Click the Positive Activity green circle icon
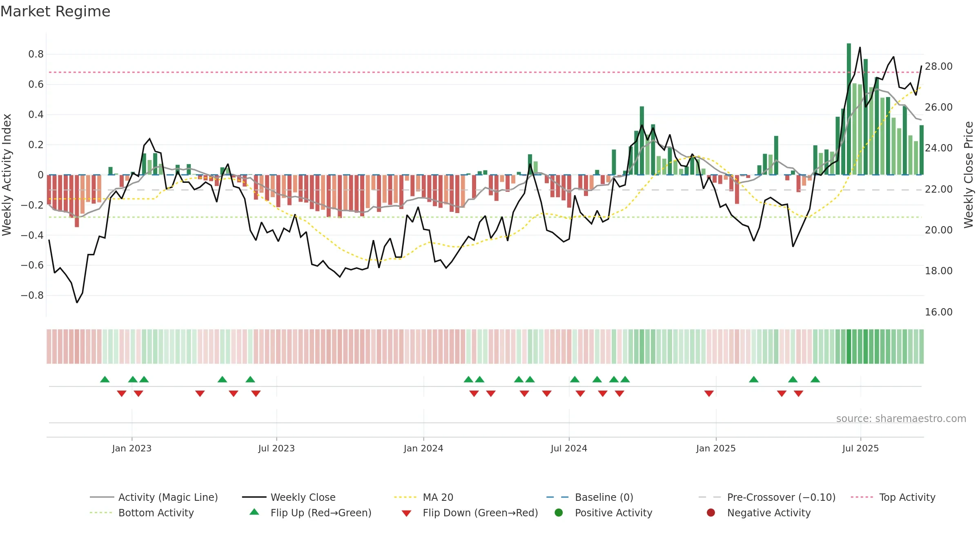This screenshot has width=980, height=551. click(559, 513)
